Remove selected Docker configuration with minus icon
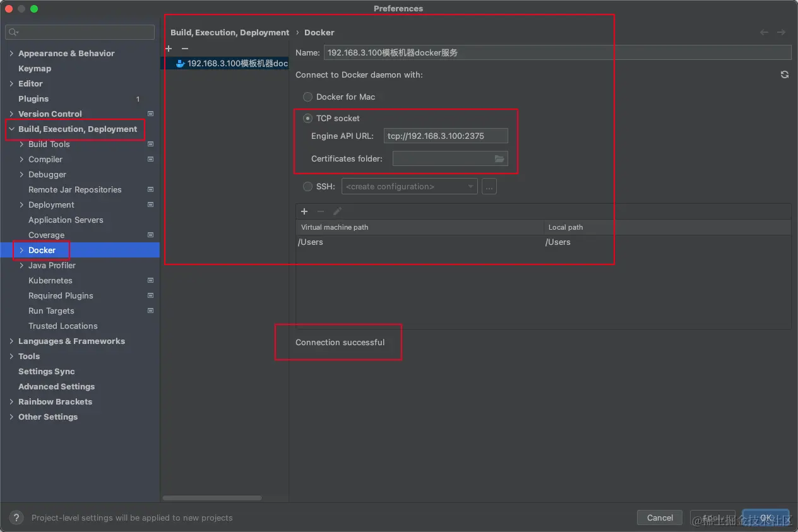Screen dimensions: 798x532 coord(185,49)
